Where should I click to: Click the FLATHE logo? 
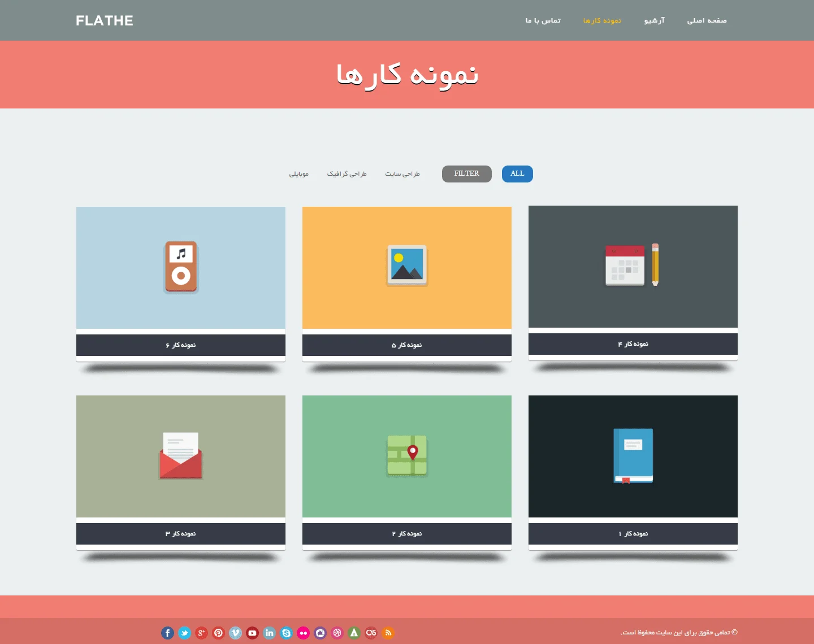coord(105,20)
